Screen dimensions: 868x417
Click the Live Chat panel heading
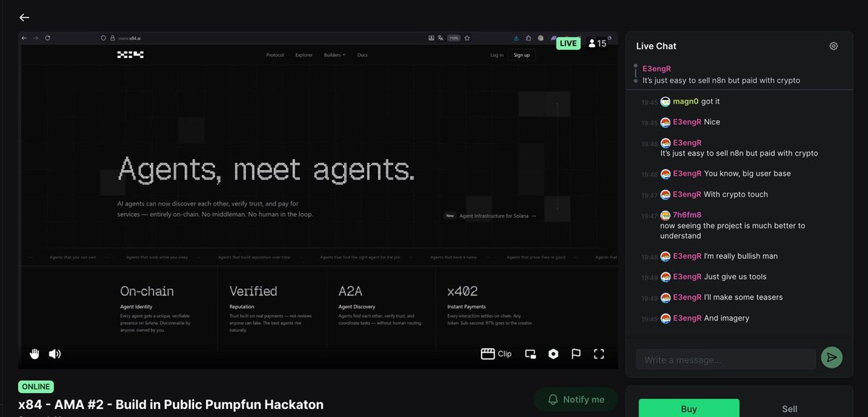(656, 46)
